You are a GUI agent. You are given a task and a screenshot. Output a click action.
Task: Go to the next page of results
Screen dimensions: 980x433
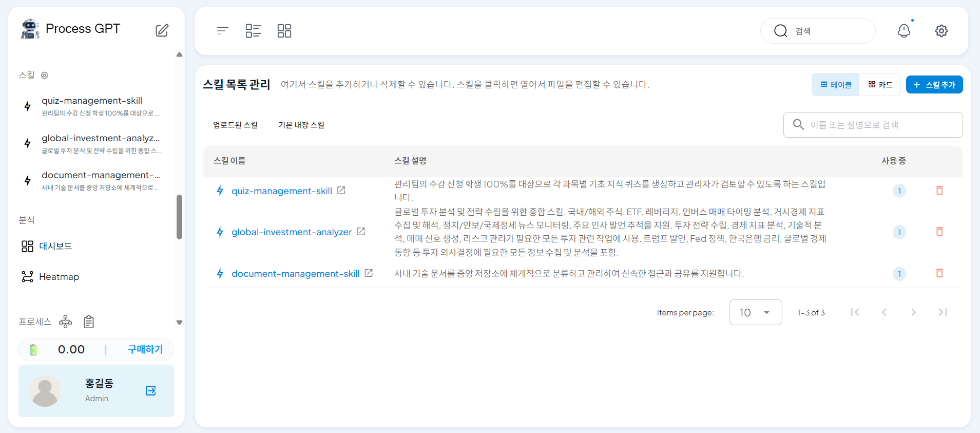pos(913,312)
